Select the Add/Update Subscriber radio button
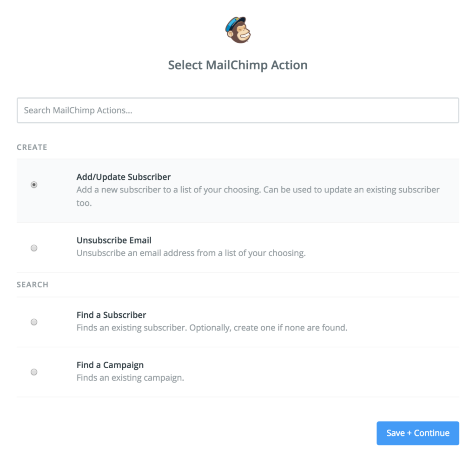The image size is (476, 462). coord(33,185)
